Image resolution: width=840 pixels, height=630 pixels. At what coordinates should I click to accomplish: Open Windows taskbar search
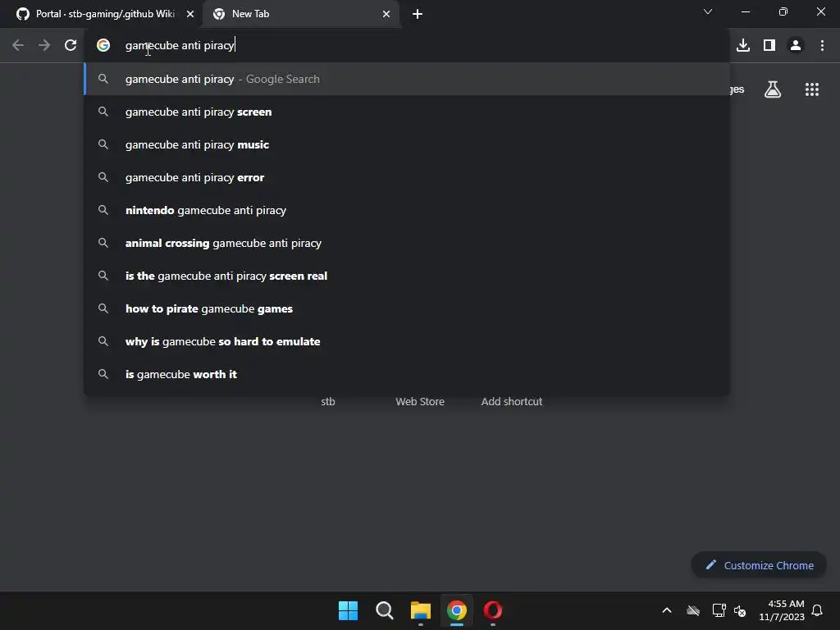pyautogui.click(x=384, y=610)
